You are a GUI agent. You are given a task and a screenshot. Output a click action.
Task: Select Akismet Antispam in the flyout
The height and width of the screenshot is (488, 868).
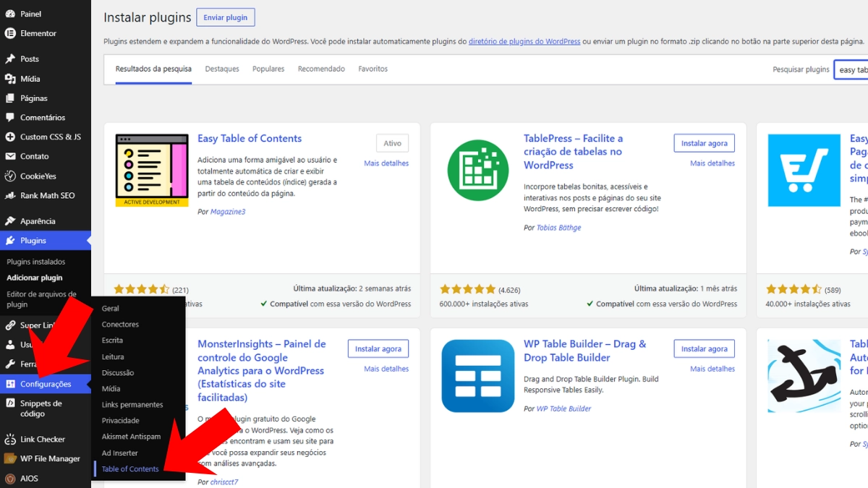(131, 437)
